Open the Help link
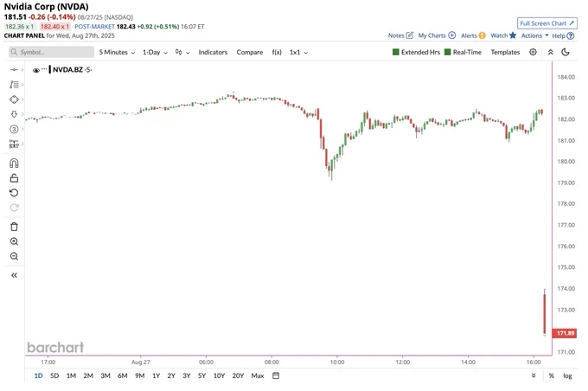Image resolution: width=588 pixels, height=391 pixels. [563, 35]
